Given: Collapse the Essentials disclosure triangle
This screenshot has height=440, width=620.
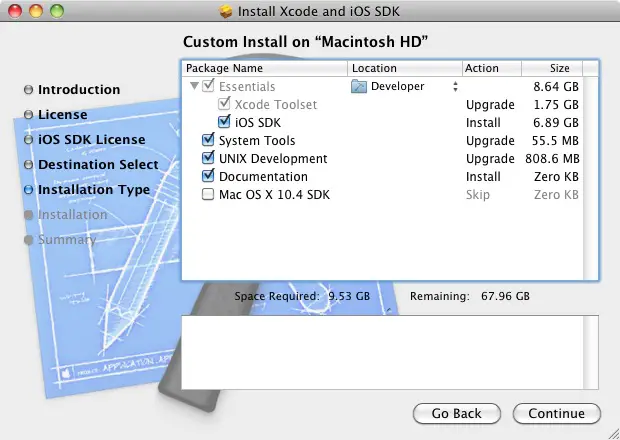Looking at the screenshot, I should click(x=194, y=87).
